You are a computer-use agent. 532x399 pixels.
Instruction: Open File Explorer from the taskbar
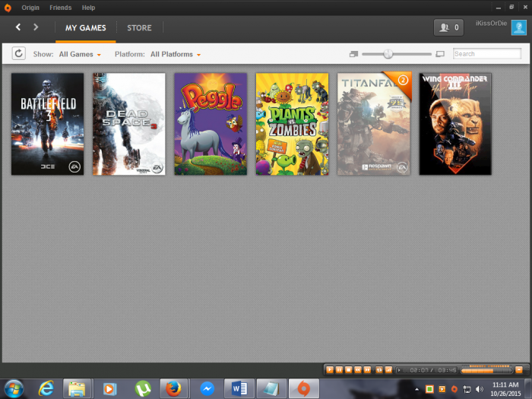pyautogui.click(x=77, y=389)
